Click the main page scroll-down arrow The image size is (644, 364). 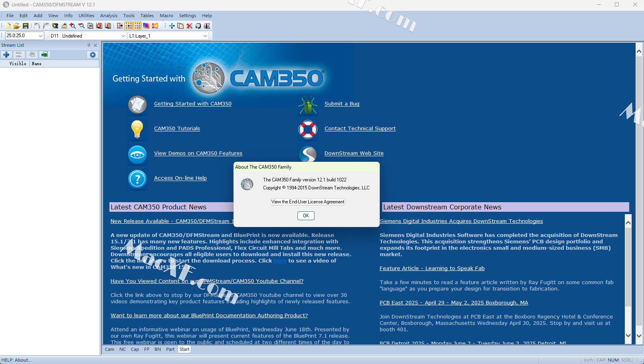pyautogui.click(x=639, y=336)
